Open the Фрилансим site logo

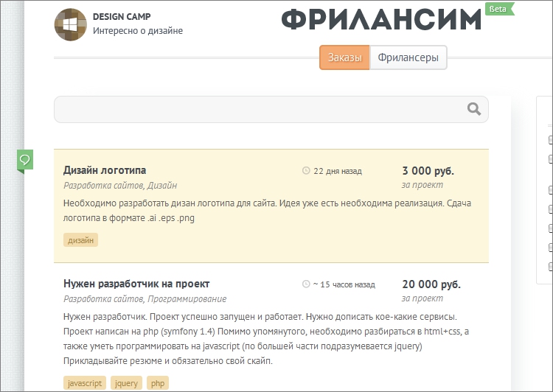pyautogui.click(x=381, y=19)
